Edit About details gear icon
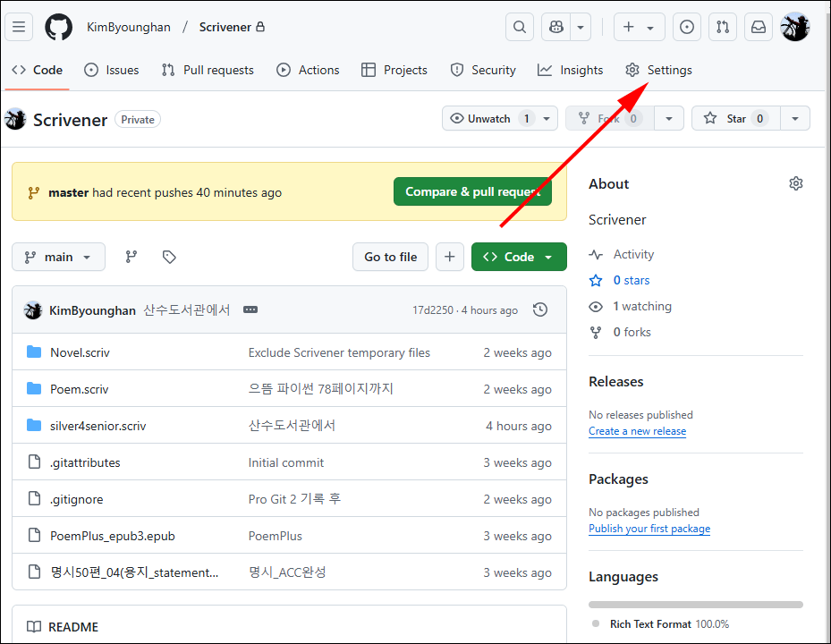Screen dimensions: 831x644 pyautogui.click(x=795, y=183)
